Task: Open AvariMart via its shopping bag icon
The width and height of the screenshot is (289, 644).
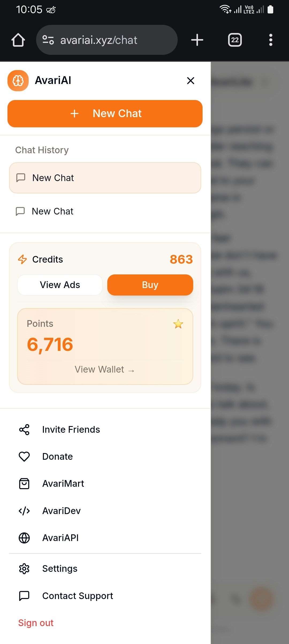Action: (x=24, y=484)
